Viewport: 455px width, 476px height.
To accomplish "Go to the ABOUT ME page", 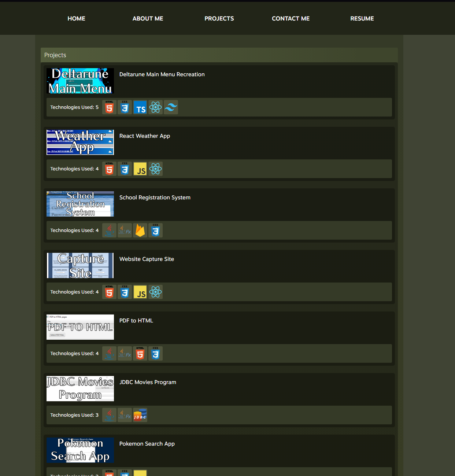I will pyautogui.click(x=148, y=18).
